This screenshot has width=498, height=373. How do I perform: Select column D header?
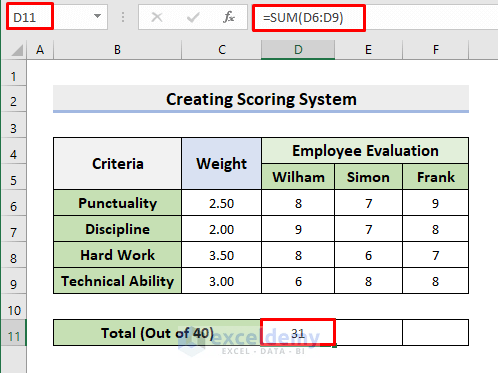[298, 50]
